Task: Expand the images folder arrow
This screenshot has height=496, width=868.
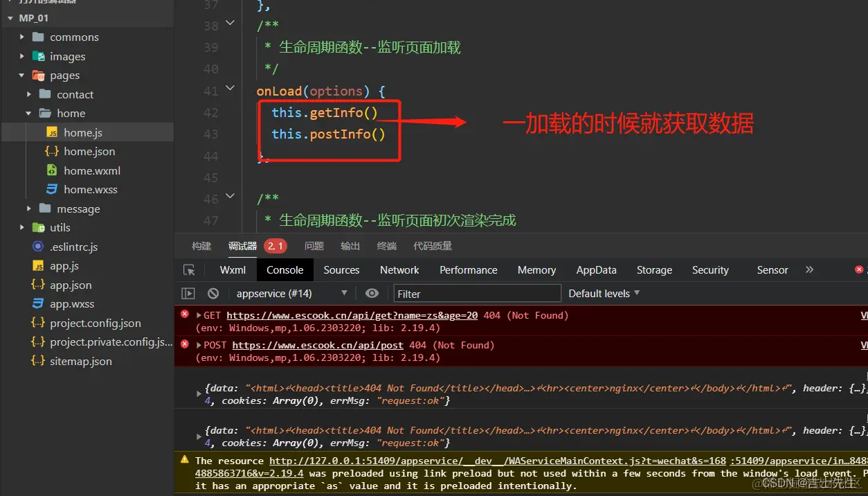Action: point(22,56)
